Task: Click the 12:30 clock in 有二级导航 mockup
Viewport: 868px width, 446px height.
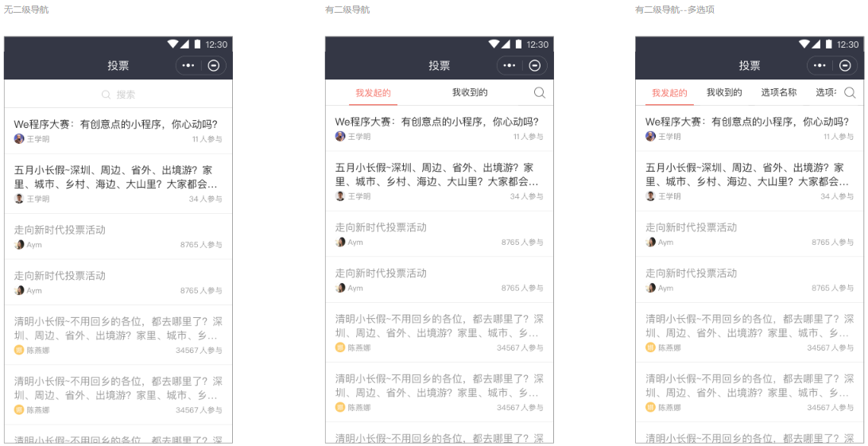Action: pyautogui.click(x=537, y=45)
